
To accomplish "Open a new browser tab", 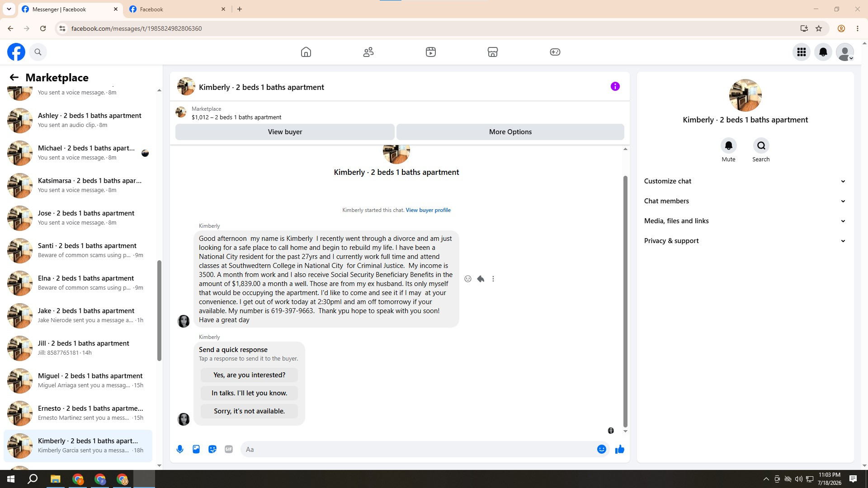I will 240,9.
